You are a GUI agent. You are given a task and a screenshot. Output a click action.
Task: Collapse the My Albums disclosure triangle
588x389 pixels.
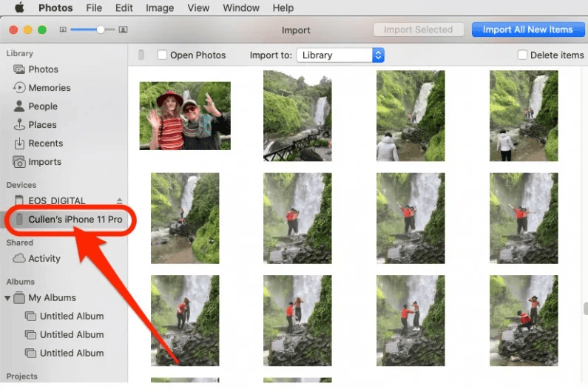[8, 298]
